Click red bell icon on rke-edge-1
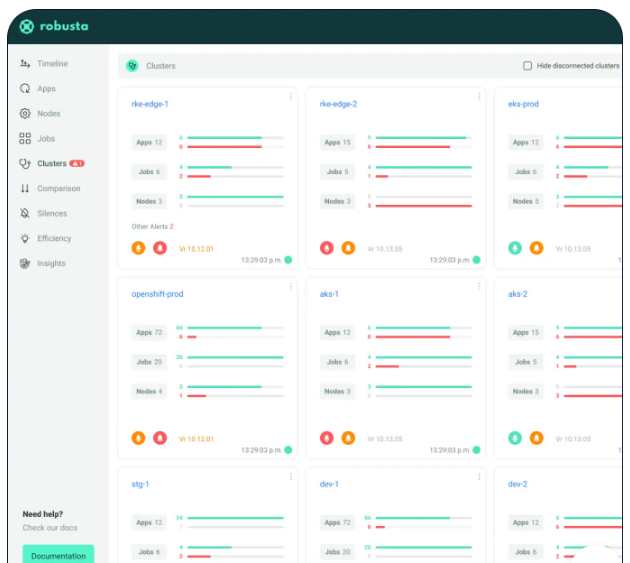This screenshot has height=563, width=630. (160, 248)
